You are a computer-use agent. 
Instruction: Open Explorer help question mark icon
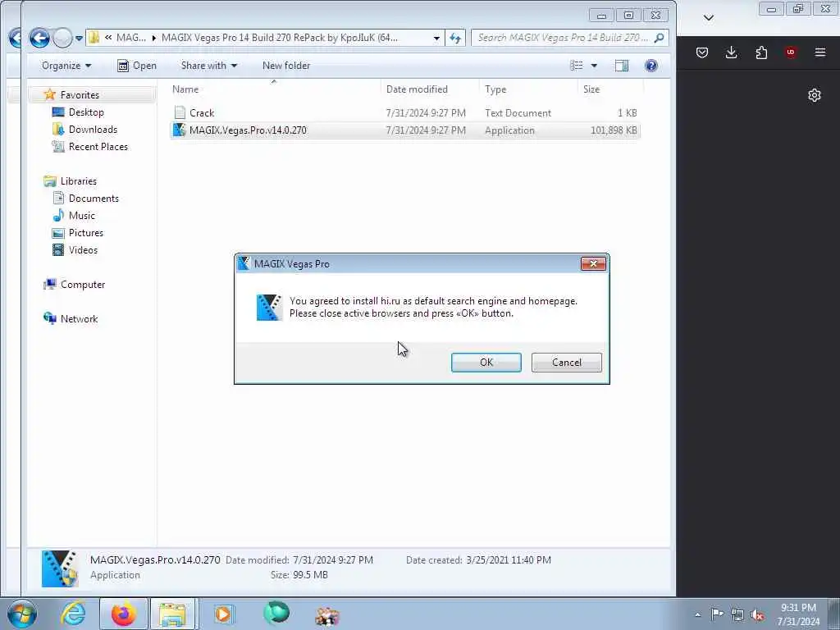[x=651, y=66]
